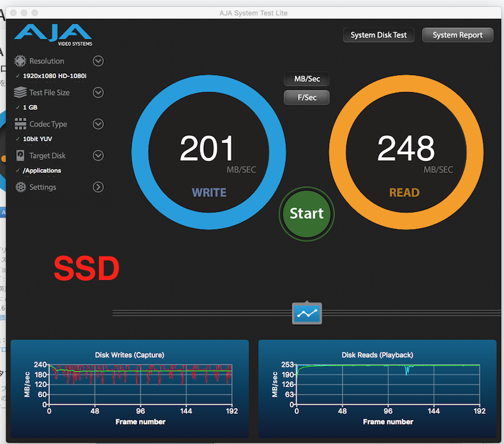Toggle the graph view chart icon
Screen dimensions: 504x444
click(307, 313)
